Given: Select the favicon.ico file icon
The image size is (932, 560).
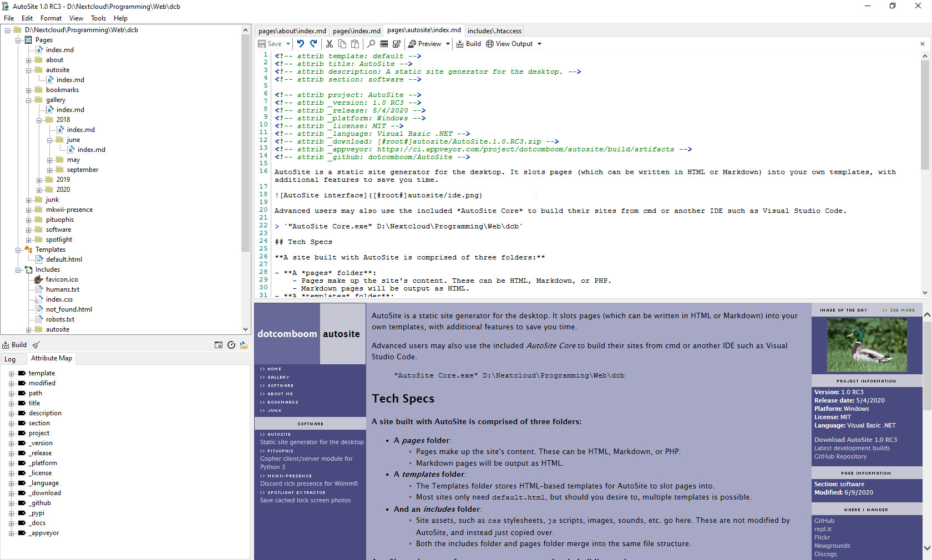Looking at the screenshot, I should pos(39,279).
